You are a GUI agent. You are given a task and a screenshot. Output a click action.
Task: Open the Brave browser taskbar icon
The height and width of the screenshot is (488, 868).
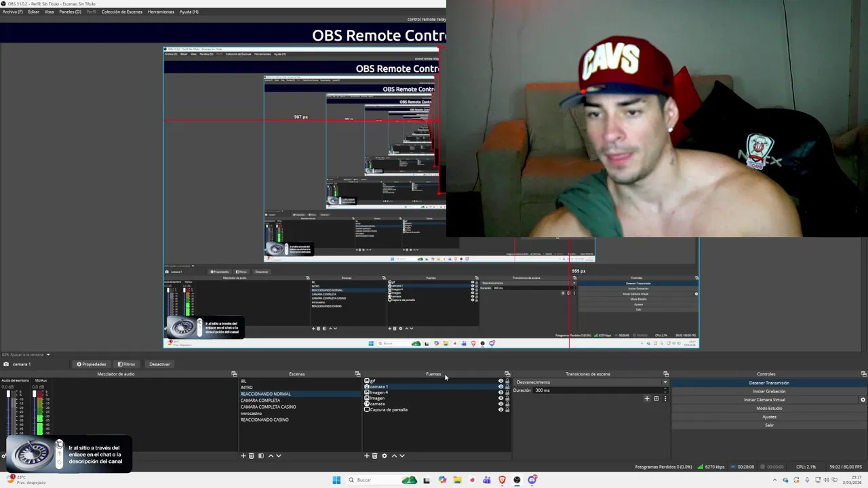pyautogui.click(x=502, y=480)
